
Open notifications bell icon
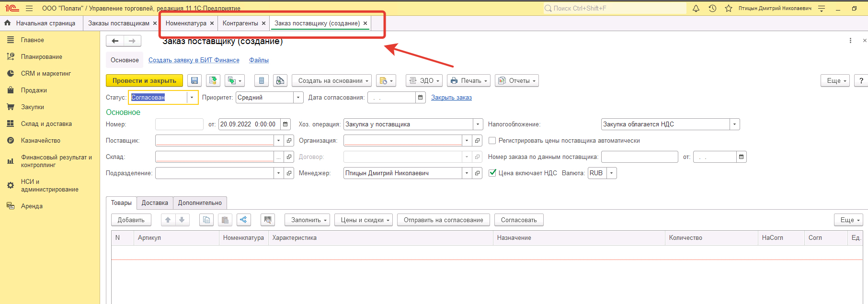(696, 9)
